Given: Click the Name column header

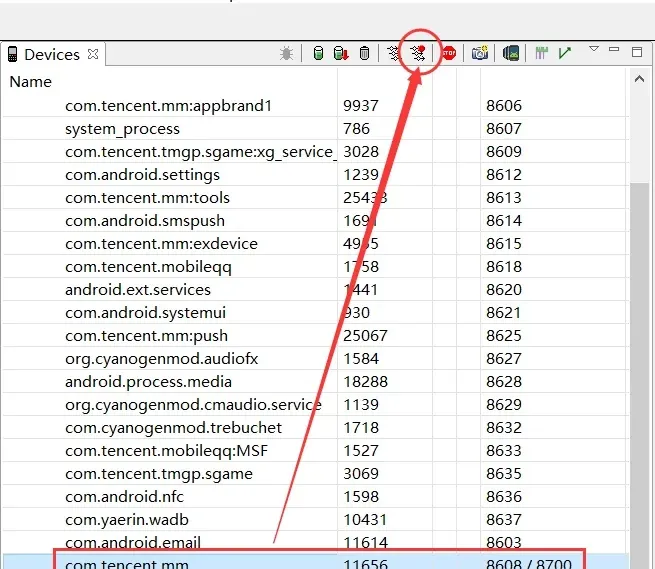Looking at the screenshot, I should (x=30, y=82).
